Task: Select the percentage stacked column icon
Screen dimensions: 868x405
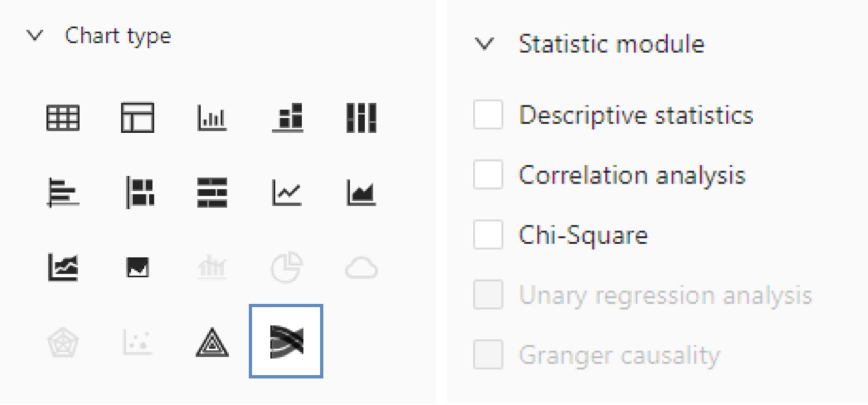Action: click(x=362, y=118)
